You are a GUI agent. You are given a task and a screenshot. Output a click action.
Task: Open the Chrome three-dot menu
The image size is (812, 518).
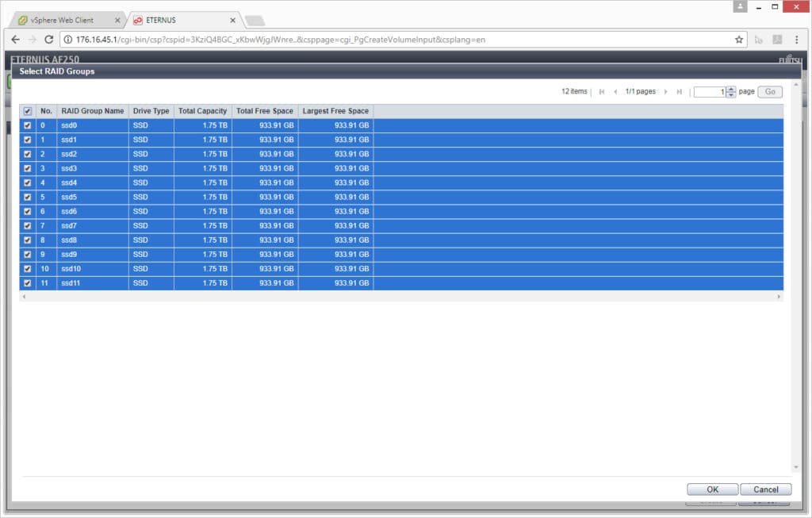[796, 40]
